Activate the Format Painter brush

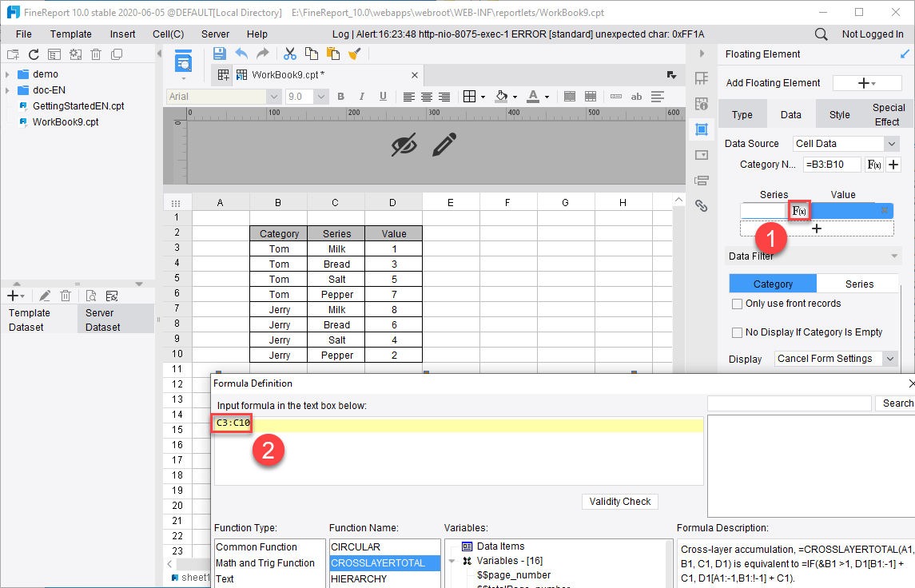[x=354, y=54]
